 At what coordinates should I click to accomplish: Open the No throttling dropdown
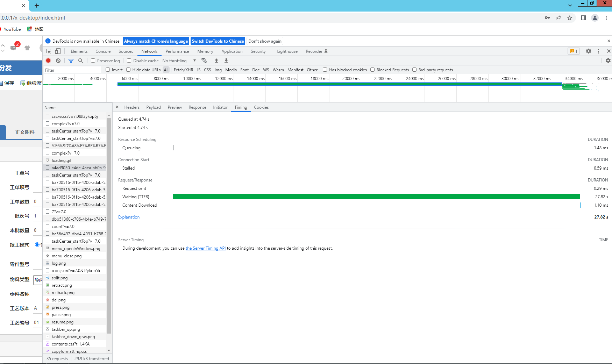click(x=179, y=60)
